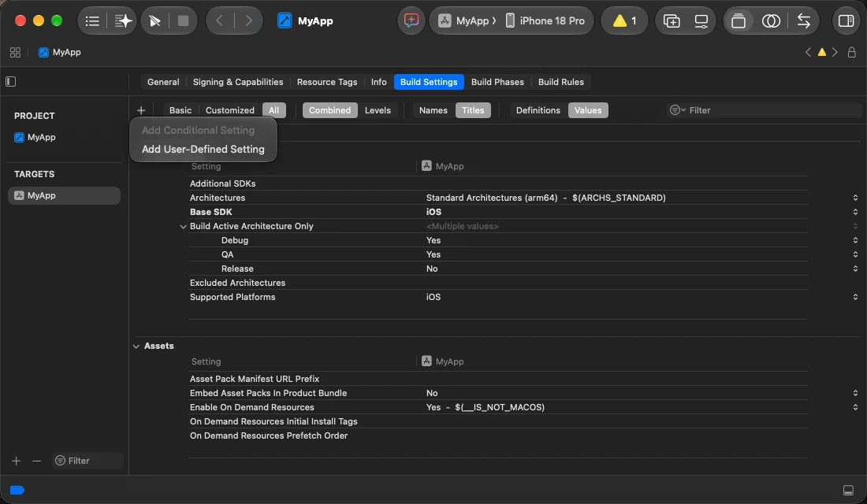Click the overlapping circles compare icon
The height and width of the screenshot is (504, 867).
[x=771, y=21]
